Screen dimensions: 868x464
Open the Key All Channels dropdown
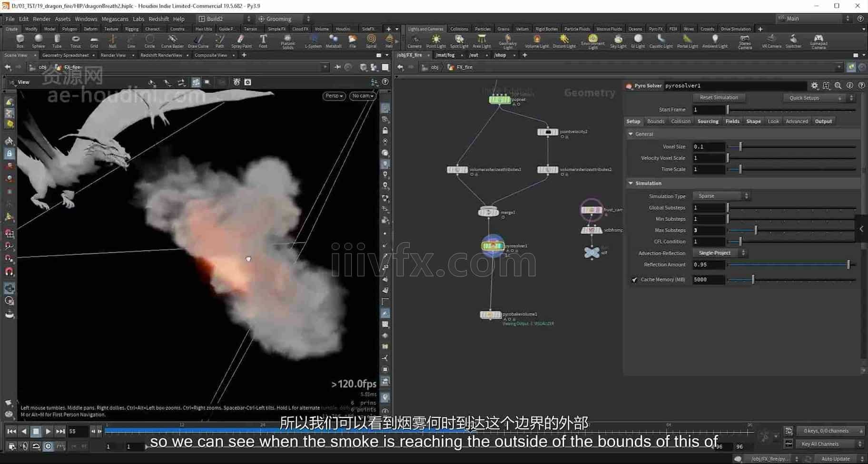[x=831, y=444]
